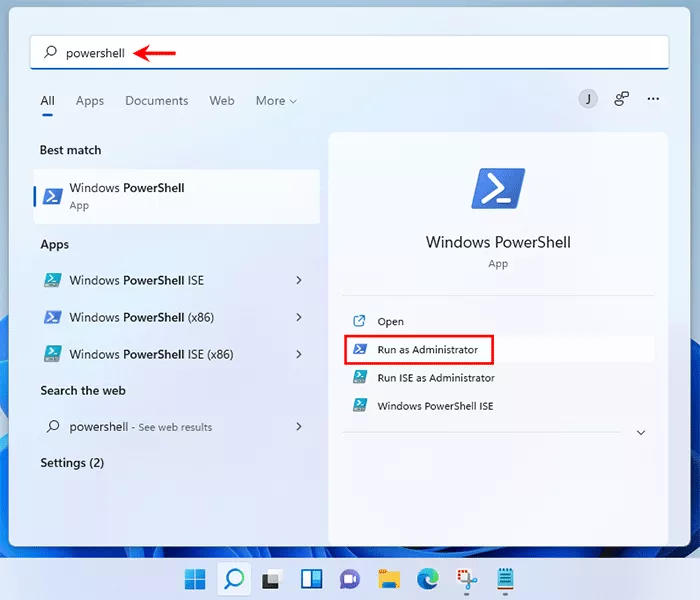Click the search feedback/share icon
Screen dimensions: 700x600
pos(621,99)
